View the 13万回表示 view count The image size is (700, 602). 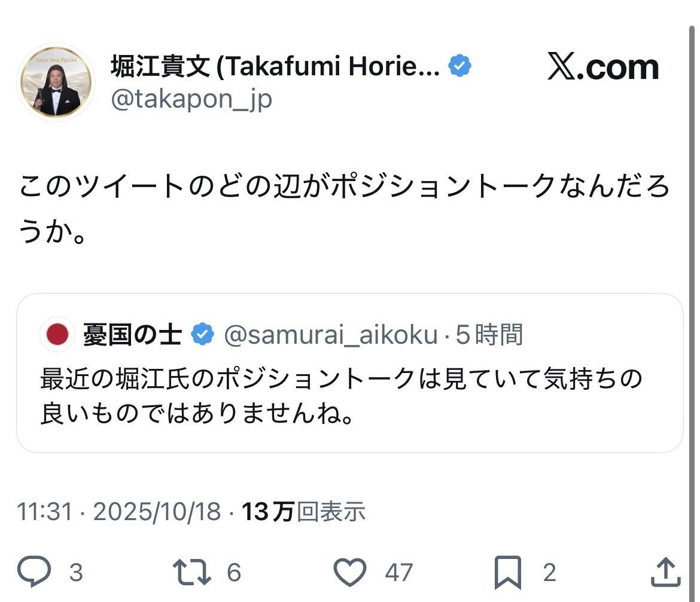pyautogui.click(x=304, y=512)
